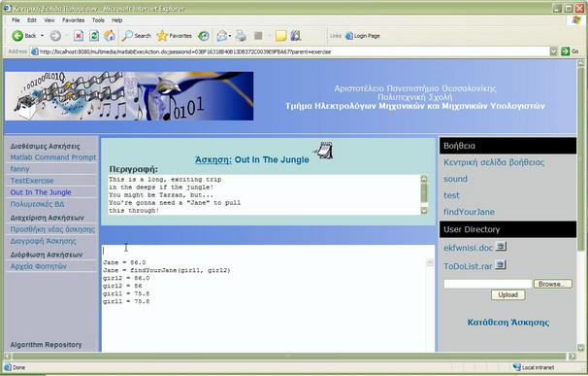Click horizontal scrollbar right arrow
588x376 pixels.
coord(572,356)
